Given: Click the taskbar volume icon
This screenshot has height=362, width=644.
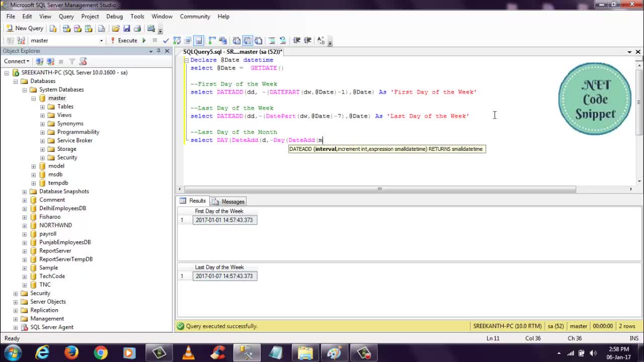Looking at the screenshot, I should point(593,353).
